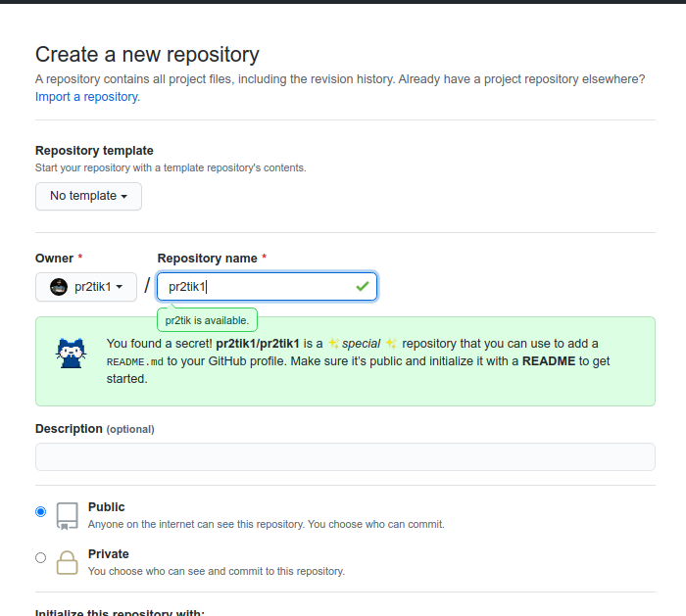Click the 'Repository name' label
The width and height of the screenshot is (686, 616).
point(208,259)
